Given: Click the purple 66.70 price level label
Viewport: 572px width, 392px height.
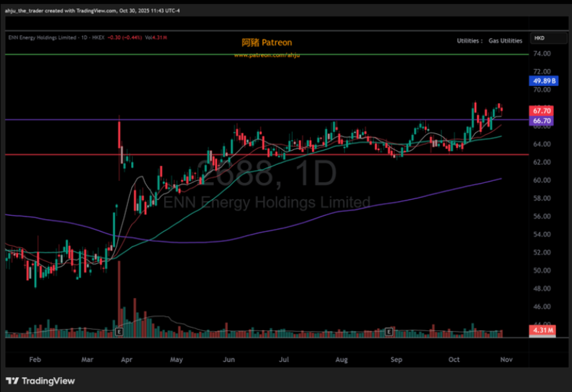Looking at the screenshot, I should [541, 121].
